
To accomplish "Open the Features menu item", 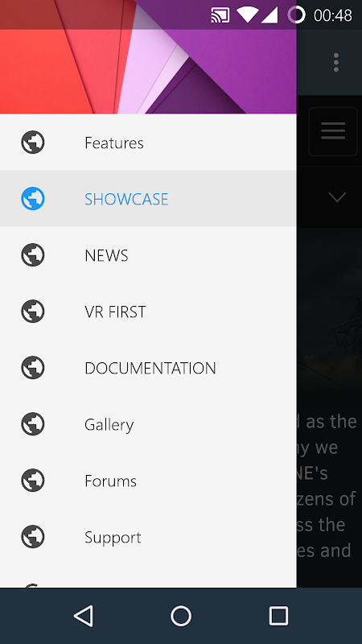I will (x=148, y=142).
